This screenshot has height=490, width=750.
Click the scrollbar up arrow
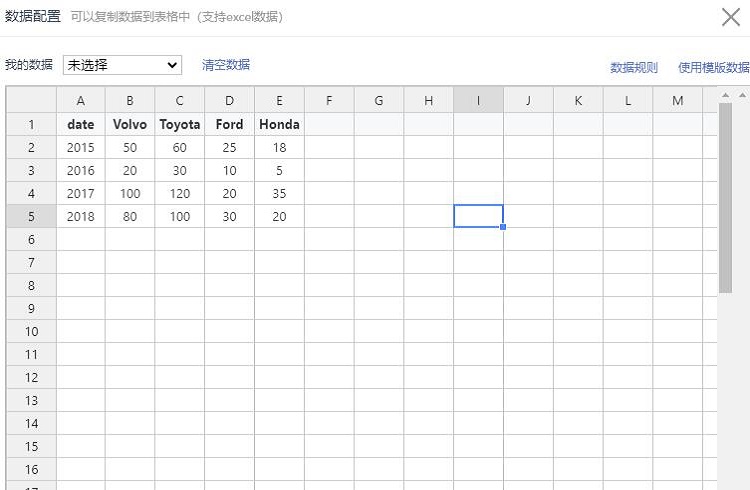pos(741,95)
